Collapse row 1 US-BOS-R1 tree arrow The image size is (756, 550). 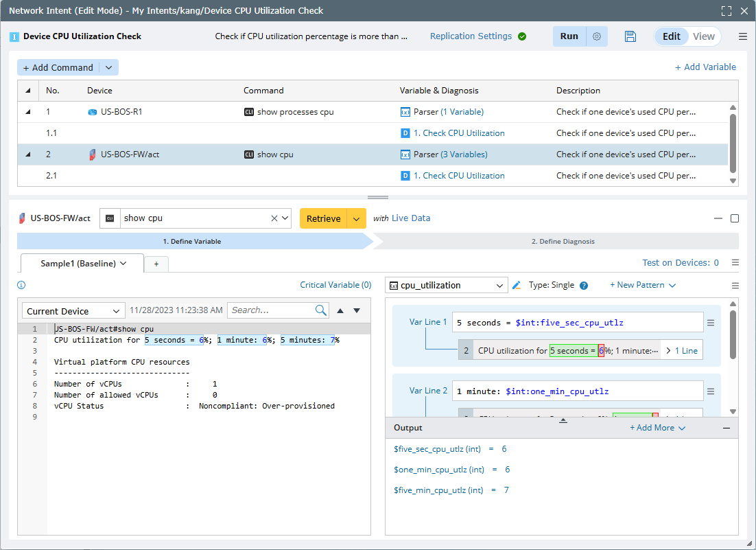(x=28, y=112)
